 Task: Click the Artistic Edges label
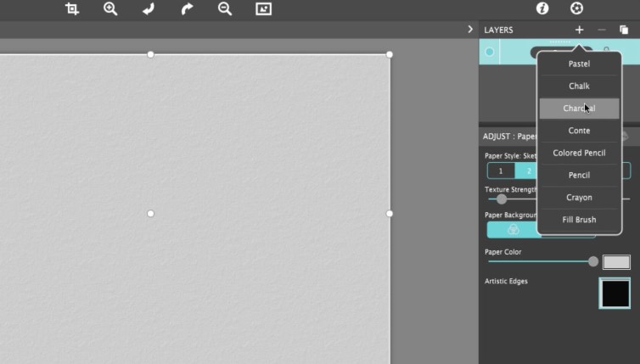click(x=506, y=281)
